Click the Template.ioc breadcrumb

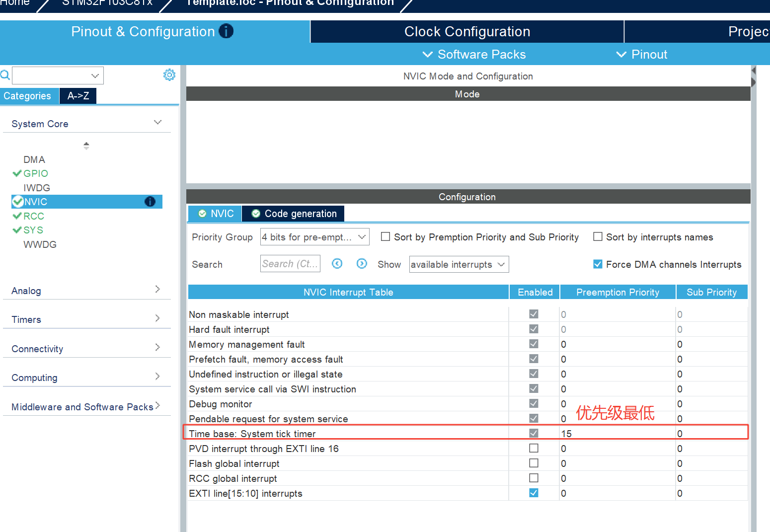(x=290, y=2)
